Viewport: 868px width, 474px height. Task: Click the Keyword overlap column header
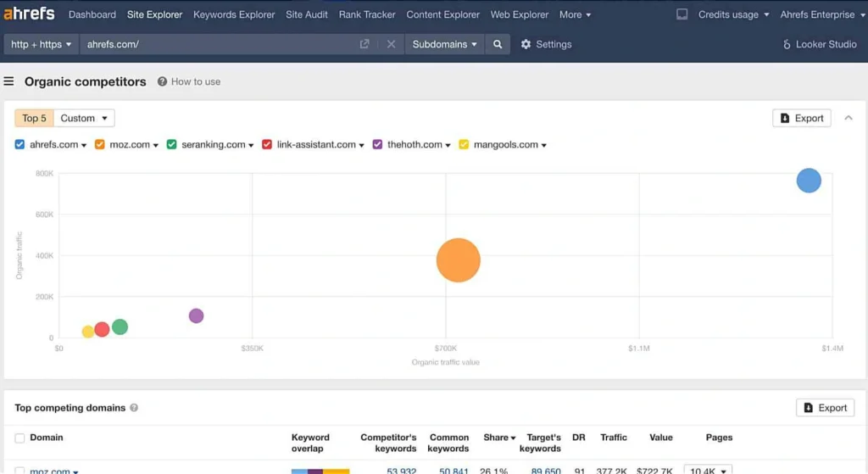click(310, 443)
